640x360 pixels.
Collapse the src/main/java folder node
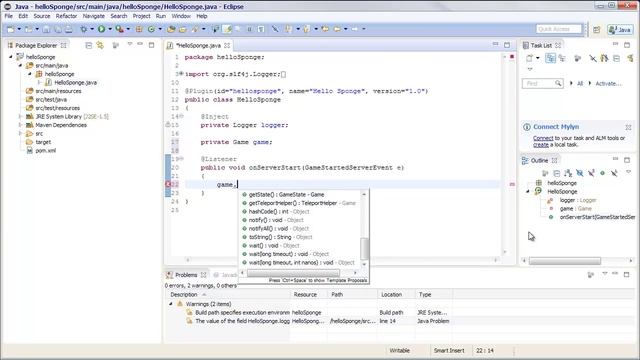(20, 65)
